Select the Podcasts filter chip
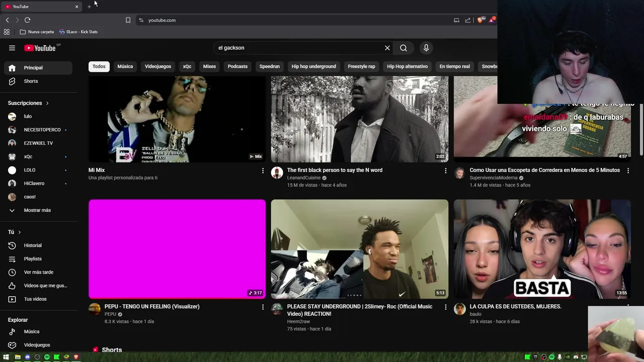Viewport: 644px width, 362px height. [237, 66]
